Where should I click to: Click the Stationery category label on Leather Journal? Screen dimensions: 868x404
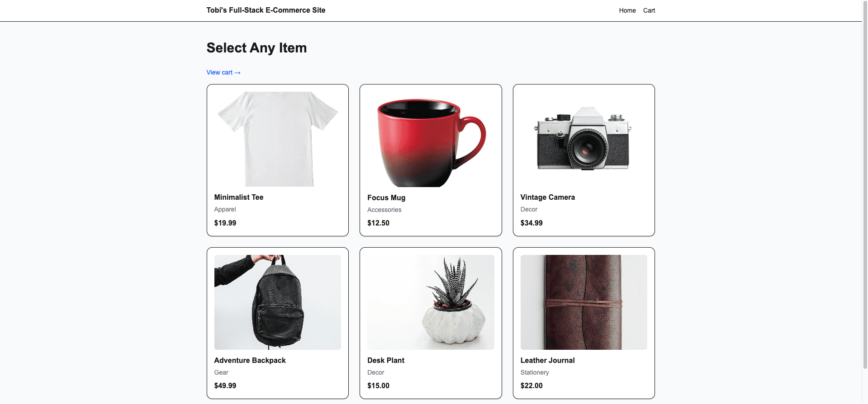point(534,372)
